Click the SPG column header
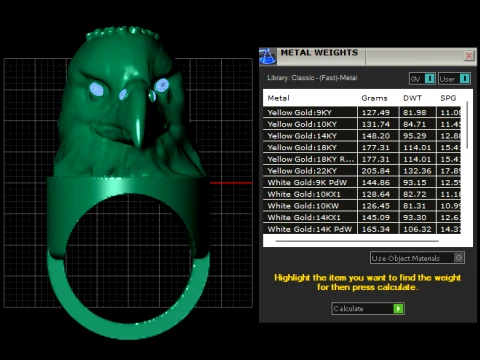This screenshot has height=360, width=480. point(448,98)
